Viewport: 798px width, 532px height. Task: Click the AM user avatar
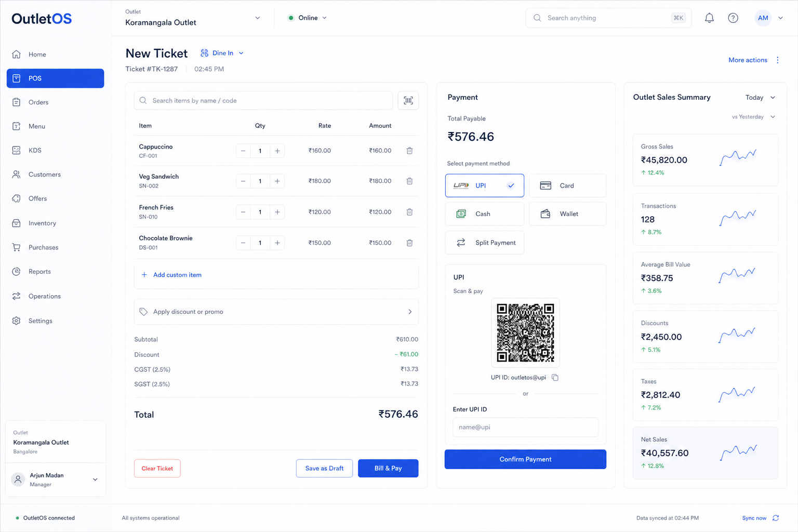pyautogui.click(x=763, y=18)
